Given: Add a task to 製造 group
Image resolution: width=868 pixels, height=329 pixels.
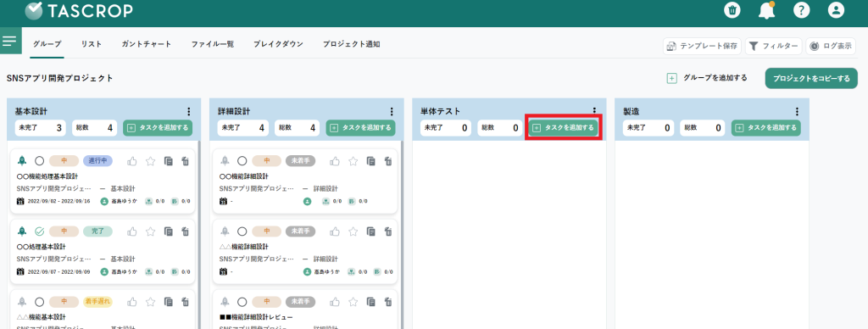Looking at the screenshot, I should pyautogui.click(x=765, y=128).
